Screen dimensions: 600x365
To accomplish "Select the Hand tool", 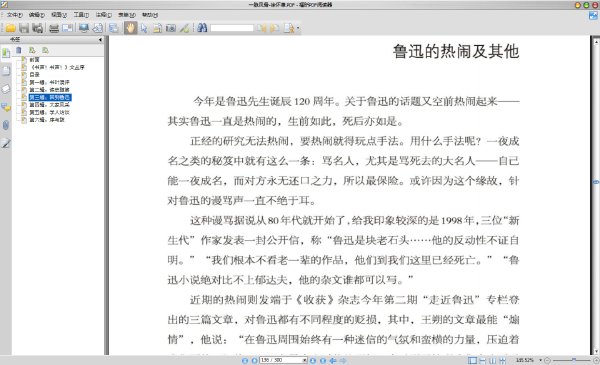I will (x=130, y=28).
